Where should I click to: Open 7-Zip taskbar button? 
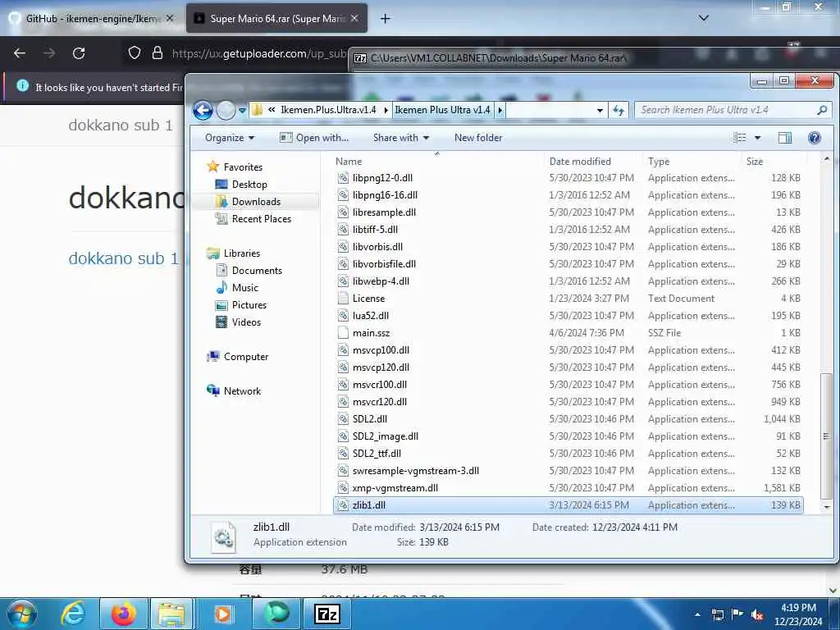(327, 614)
